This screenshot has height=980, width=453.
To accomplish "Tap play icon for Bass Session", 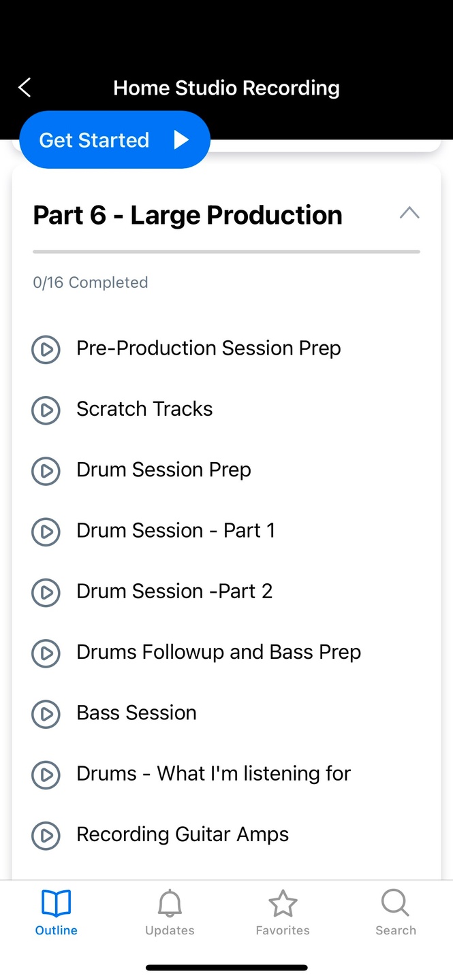I will (x=46, y=714).
